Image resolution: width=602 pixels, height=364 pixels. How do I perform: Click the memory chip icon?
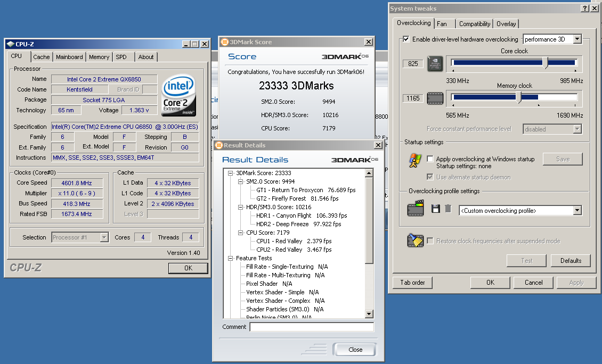pos(435,98)
